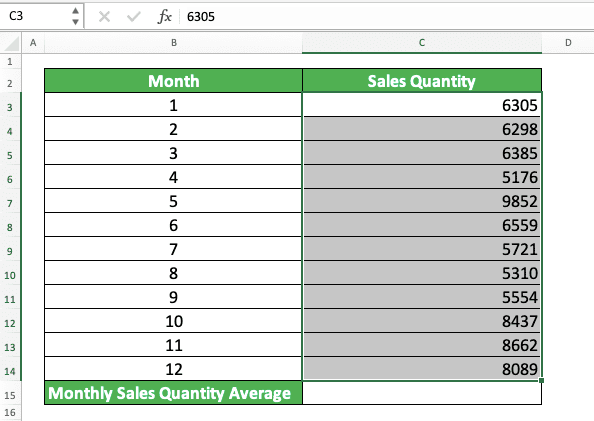Click cell with value 8089
Image resolution: width=594 pixels, height=421 pixels.
(422, 369)
